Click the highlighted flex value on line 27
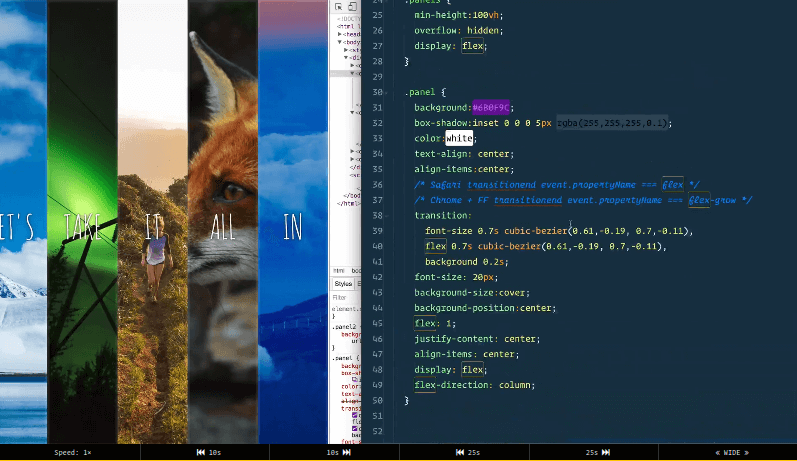The width and height of the screenshot is (797, 461). click(473, 46)
